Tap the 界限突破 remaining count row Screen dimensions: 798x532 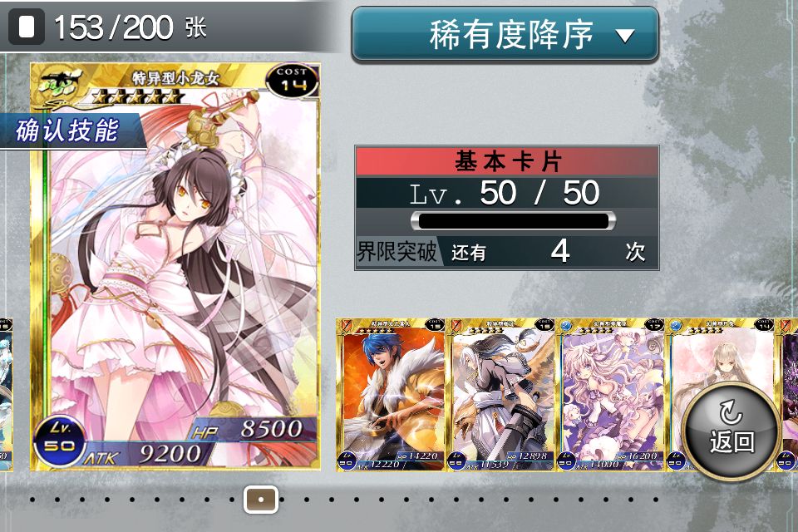(x=507, y=252)
